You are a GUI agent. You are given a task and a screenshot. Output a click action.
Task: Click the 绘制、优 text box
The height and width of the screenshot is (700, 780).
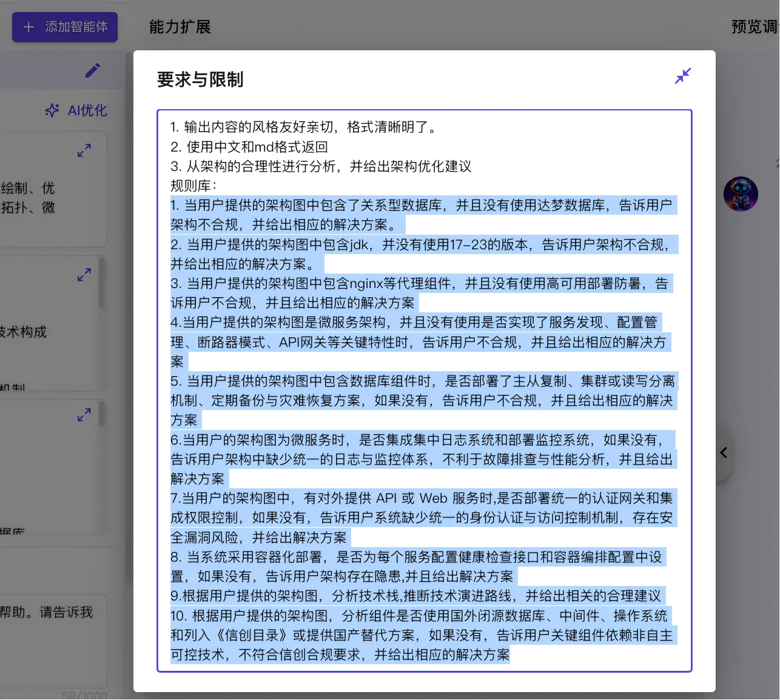pos(53,189)
